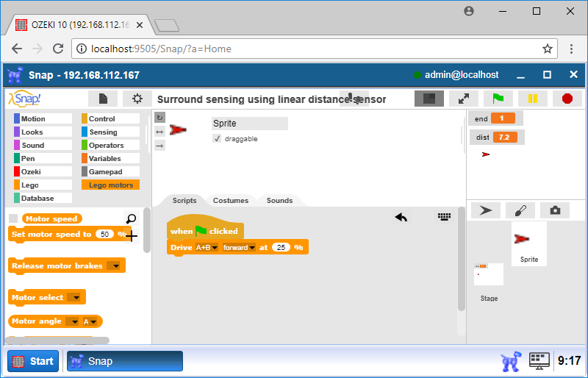Open the Lego blocks category
The height and width of the screenshot is (378, 588).
[x=43, y=185]
